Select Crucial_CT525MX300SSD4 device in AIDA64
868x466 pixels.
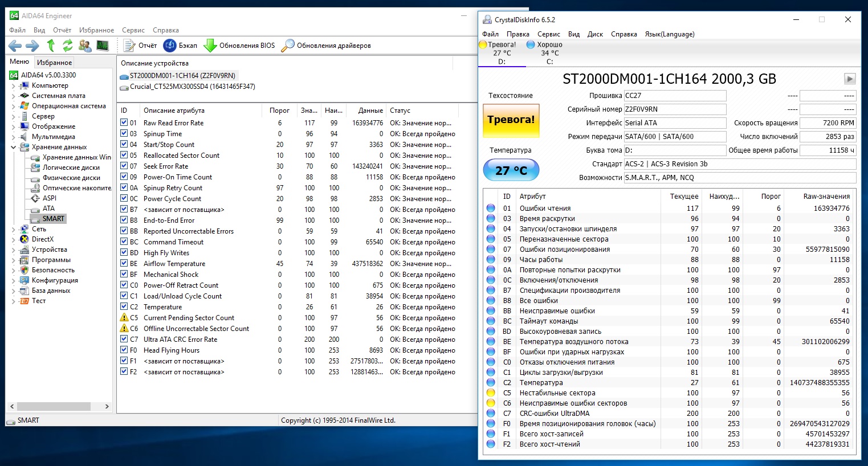[188, 87]
